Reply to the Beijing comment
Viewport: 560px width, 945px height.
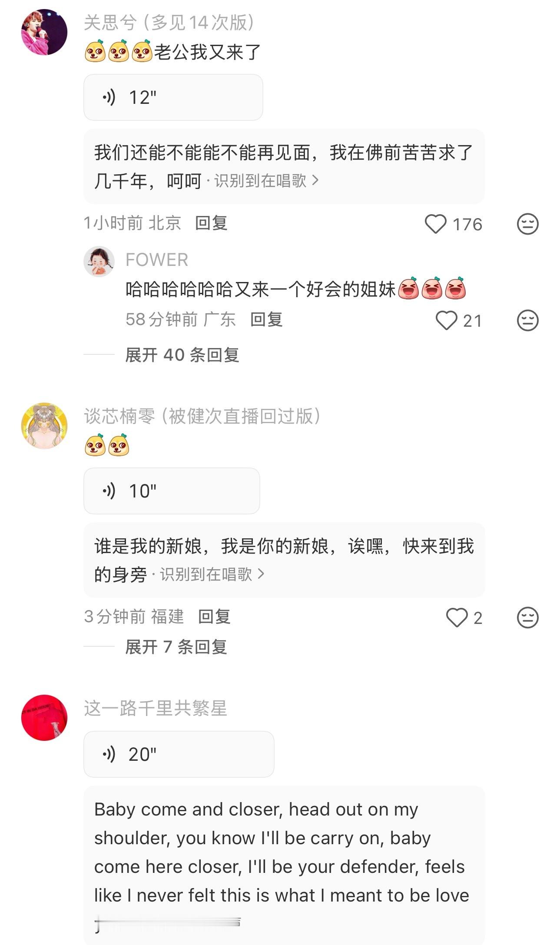click(211, 223)
